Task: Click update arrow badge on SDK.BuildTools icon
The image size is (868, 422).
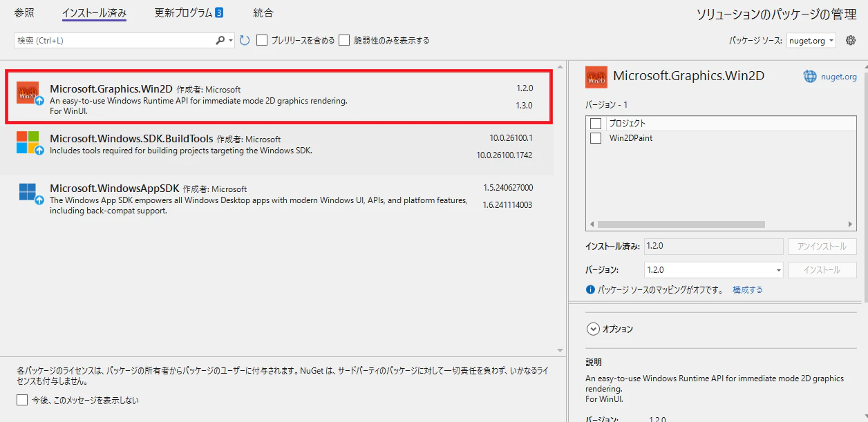Action: [39, 150]
